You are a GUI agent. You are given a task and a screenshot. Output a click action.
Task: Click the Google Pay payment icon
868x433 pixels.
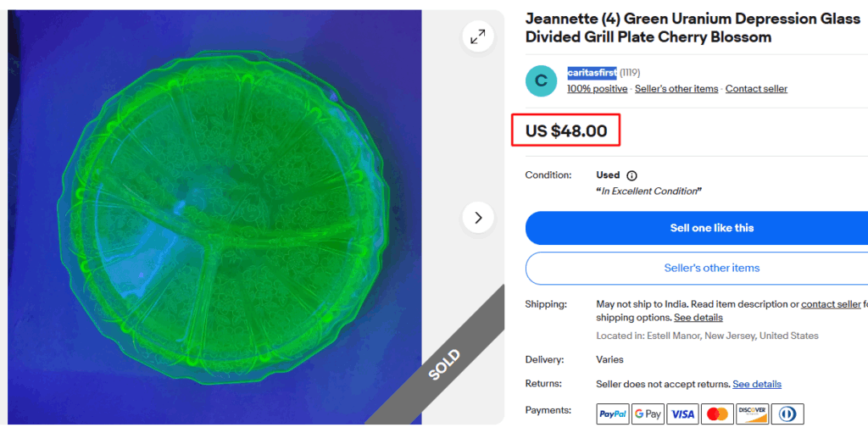pos(648,414)
